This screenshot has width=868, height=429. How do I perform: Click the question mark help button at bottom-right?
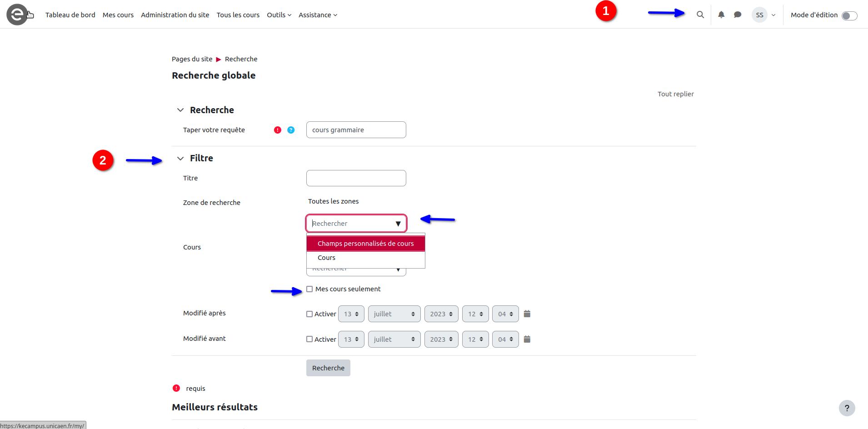point(847,408)
